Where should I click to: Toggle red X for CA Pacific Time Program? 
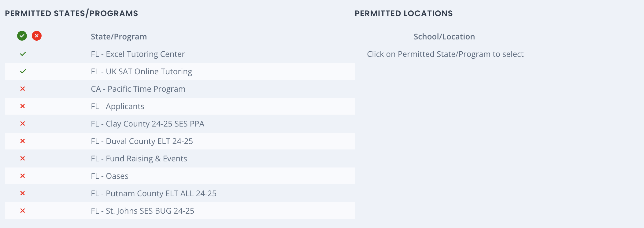click(x=23, y=89)
